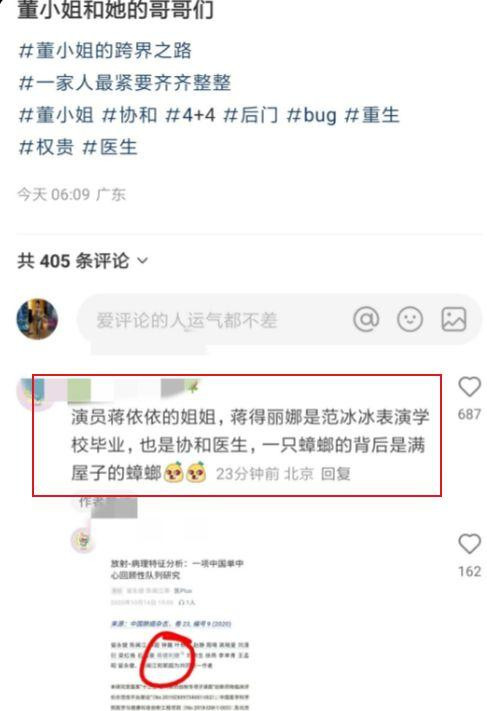
Task: Like the comment with 687 likes
Action: [469, 387]
